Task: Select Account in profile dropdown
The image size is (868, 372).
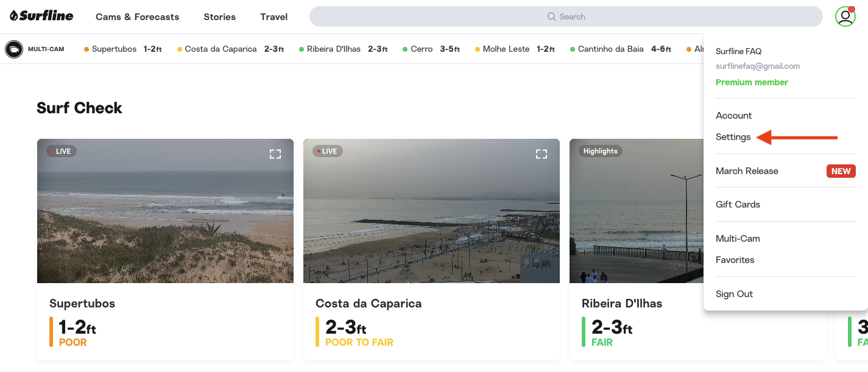Action: 733,116
